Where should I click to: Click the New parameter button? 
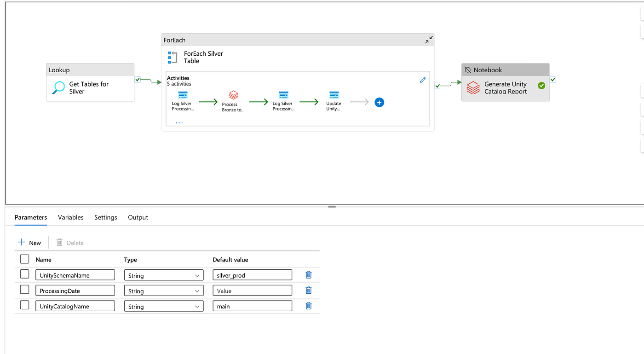coord(29,243)
